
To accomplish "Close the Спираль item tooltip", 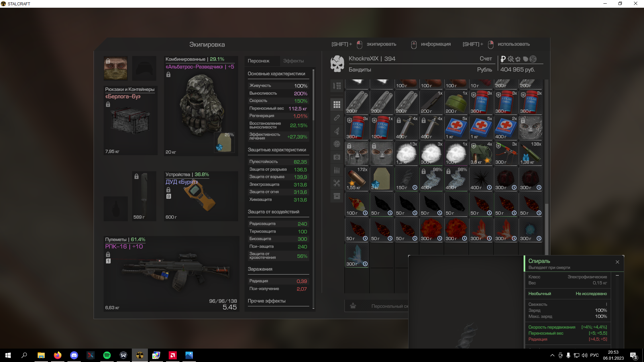I will click(618, 262).
